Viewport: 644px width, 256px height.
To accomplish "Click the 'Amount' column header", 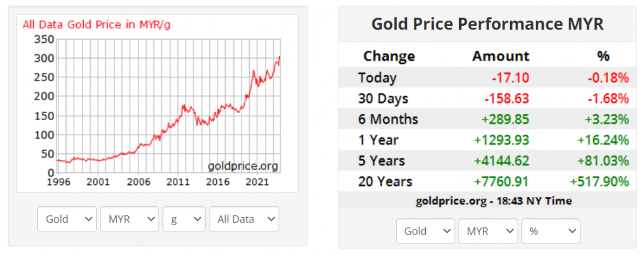I will [501, 56].
